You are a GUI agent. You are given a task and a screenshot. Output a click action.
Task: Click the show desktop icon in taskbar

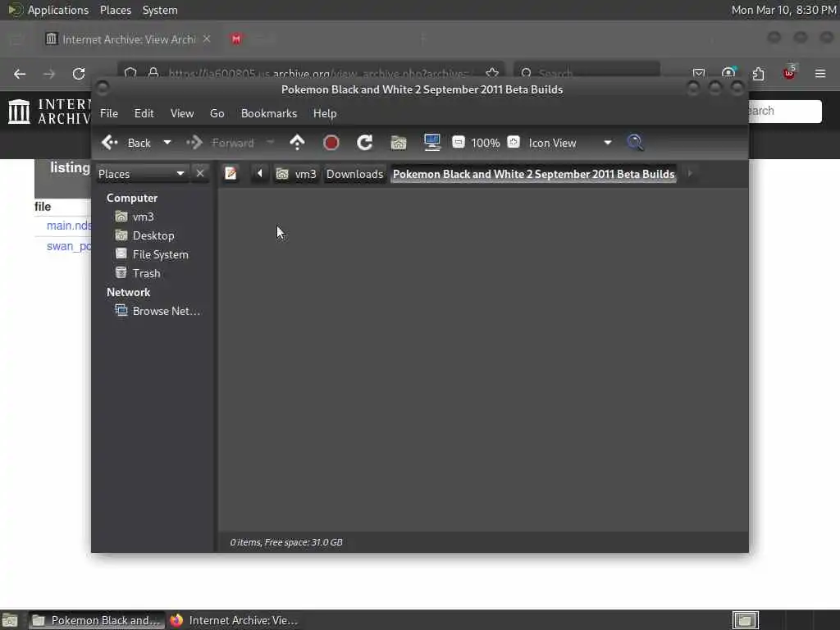[x=10, y=620]
